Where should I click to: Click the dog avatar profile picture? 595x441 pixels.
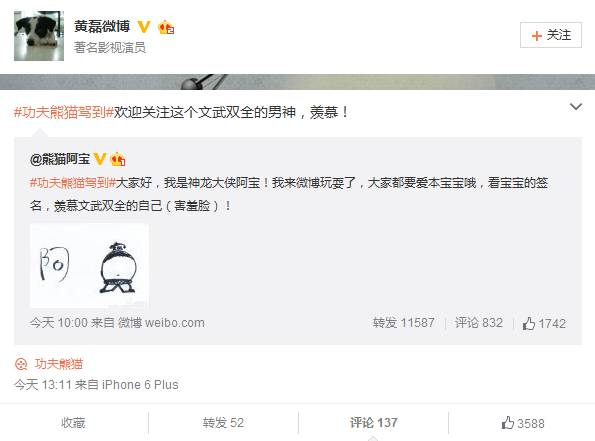point(39,36)
